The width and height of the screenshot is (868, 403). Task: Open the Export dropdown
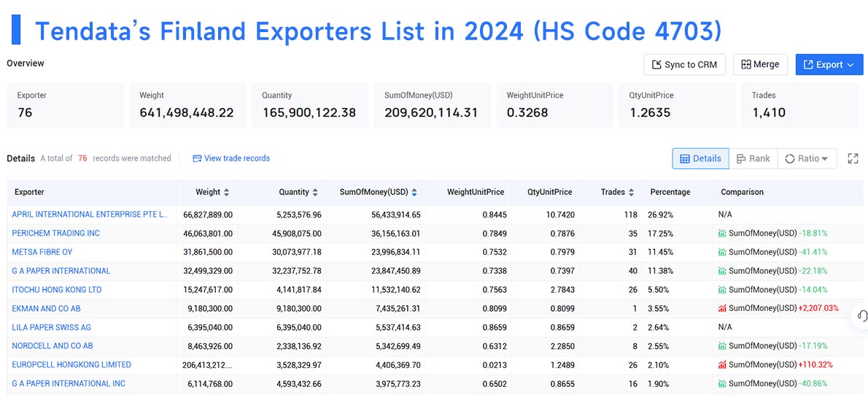click(x=829, y=64)
